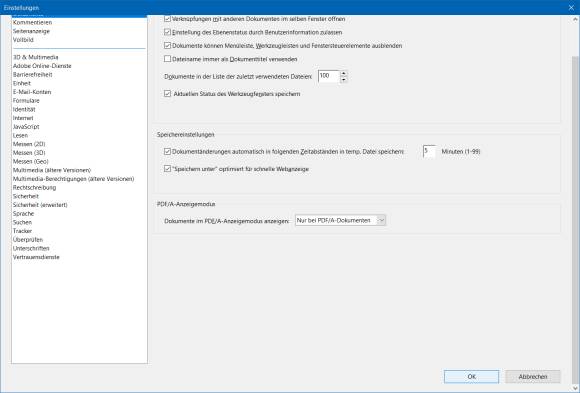Toggle 'Dokumentänderungen automatisch' save checkbox

click(x=167, y=151)
